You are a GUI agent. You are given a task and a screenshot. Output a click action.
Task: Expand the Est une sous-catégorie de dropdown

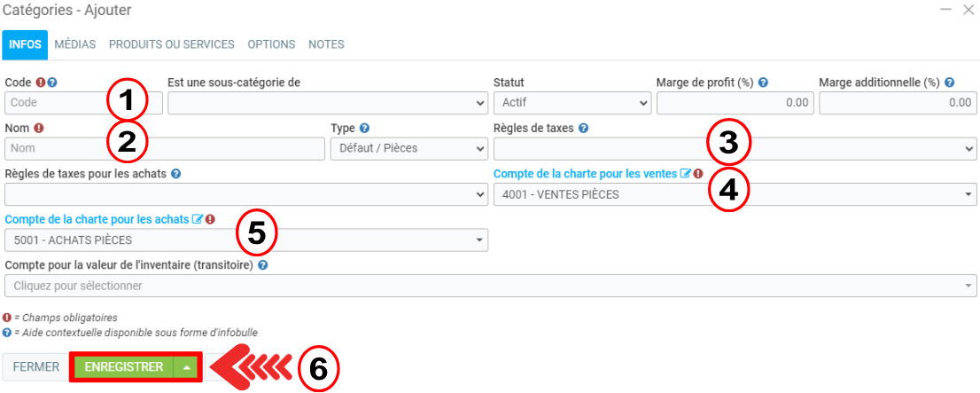[327, 103]
